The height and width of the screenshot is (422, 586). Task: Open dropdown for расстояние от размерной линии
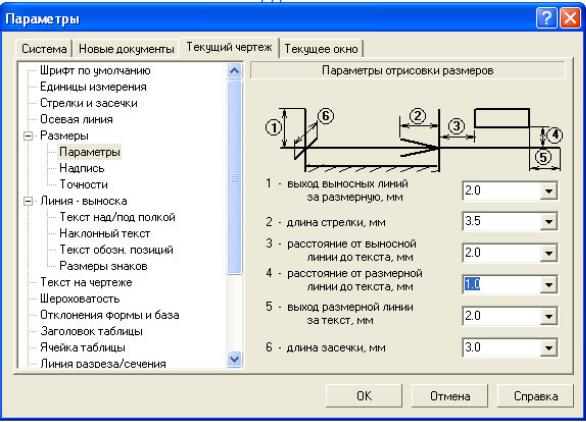click(548, 285)
